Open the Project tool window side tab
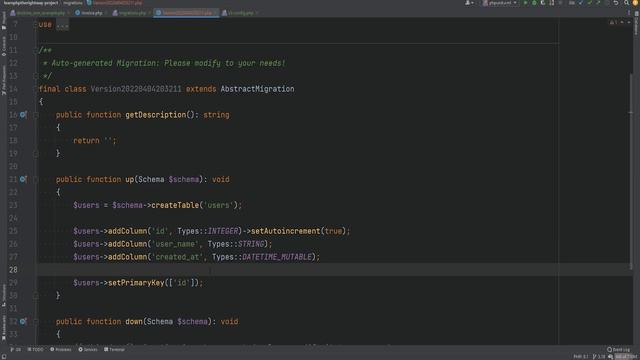 4,20
